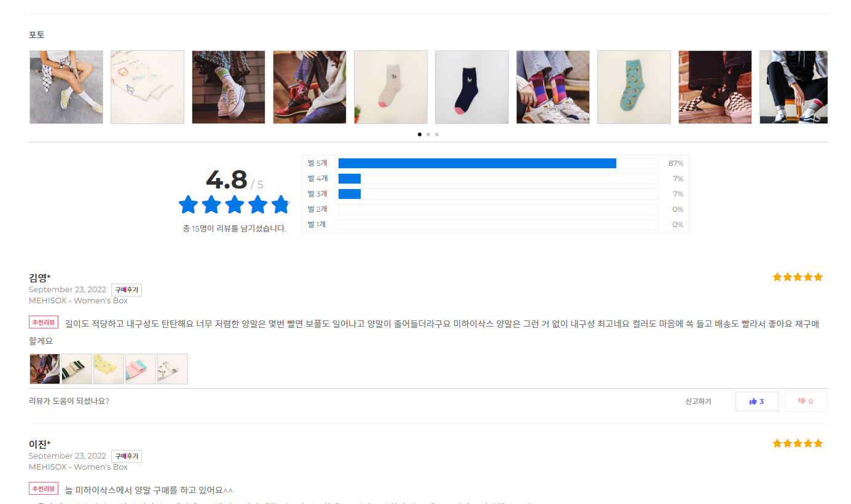Click the 구매후기 badge on 김영* review
851x504 pixels.
click(127, 290)
